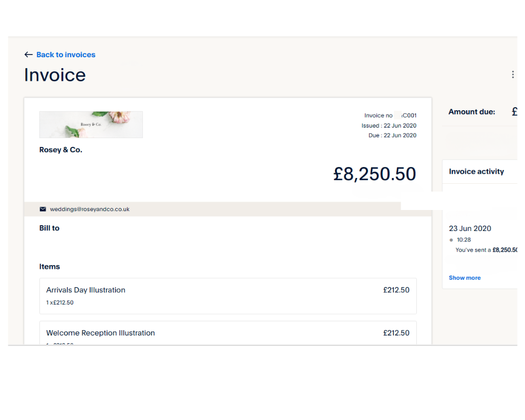The height and width of the screenshot is (420, 525).
Task: Click the envelope email icon
Action: (43, 209)
